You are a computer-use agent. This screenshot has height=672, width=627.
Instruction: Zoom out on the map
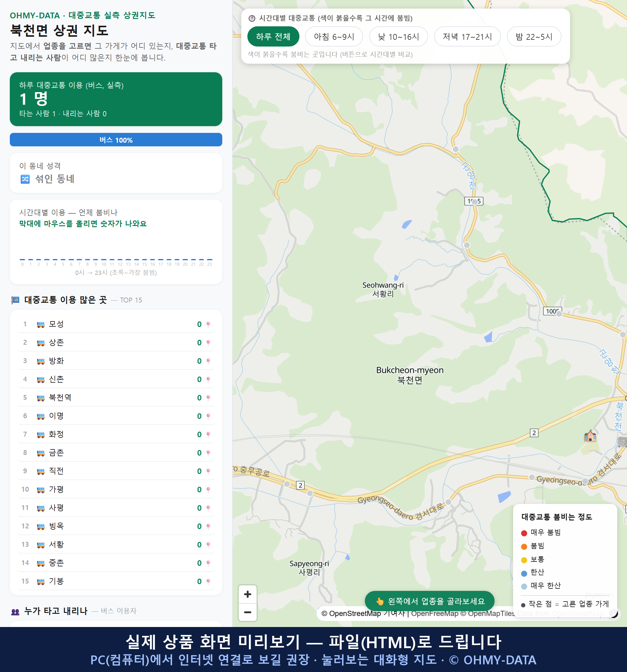tap(247, 612)
